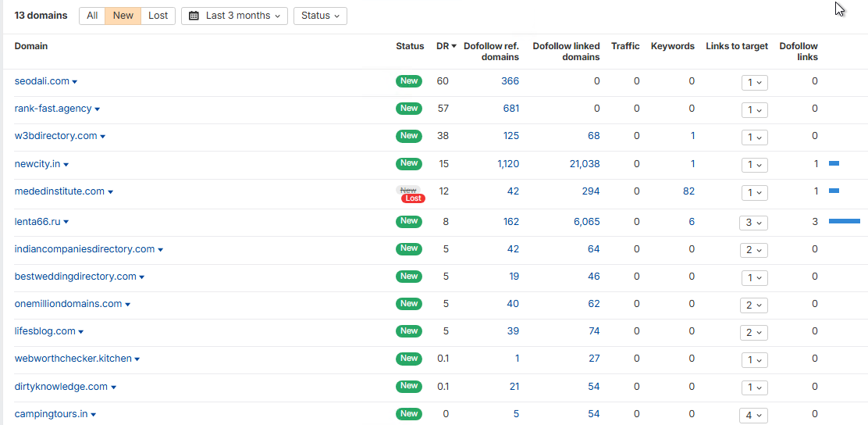Expand caret next to rank-fast.agency
Screen dimensions: 868x425
(97, 109)
